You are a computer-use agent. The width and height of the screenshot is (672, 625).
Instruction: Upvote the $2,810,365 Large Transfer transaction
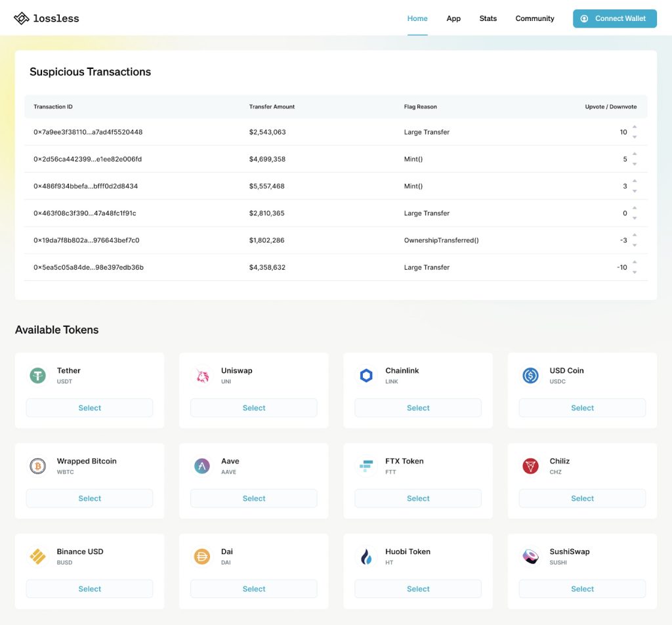coord(635,209)
